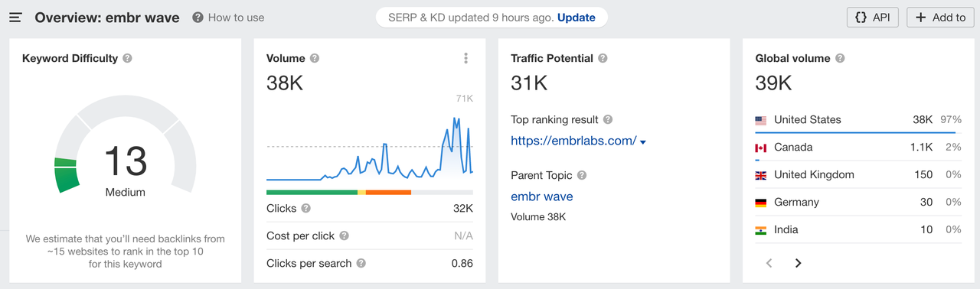Click the 38K volume value

click(x=285, y=83)
